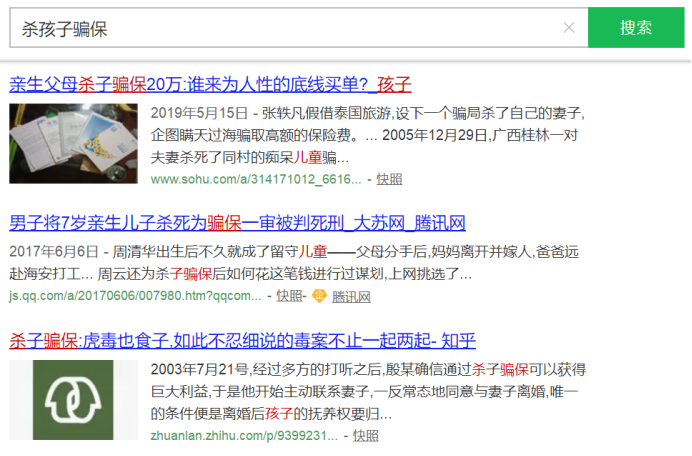View 快照 for the zhihu result
The height and width of the screenshot is (456, 692).
click(x=365, y=436)
